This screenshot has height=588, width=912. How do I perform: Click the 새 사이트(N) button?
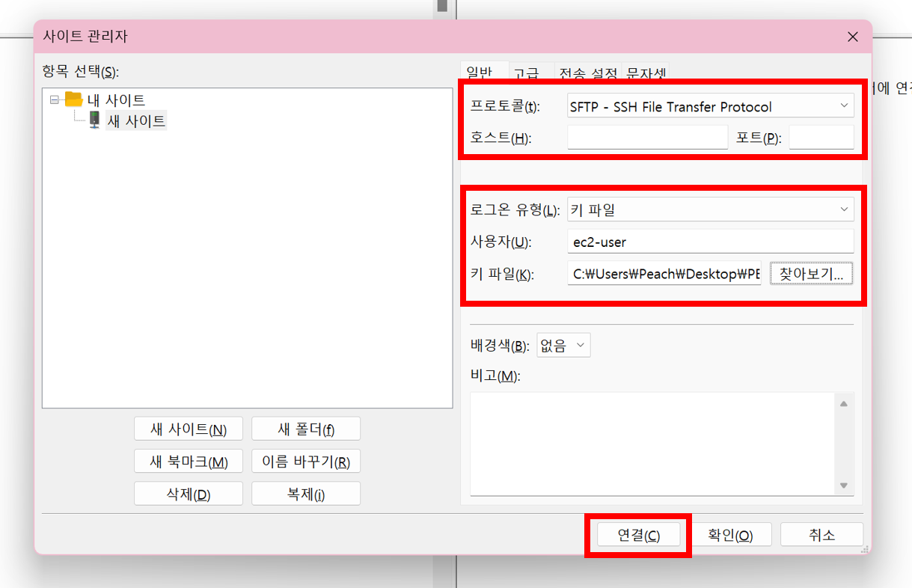click(189, 429)
